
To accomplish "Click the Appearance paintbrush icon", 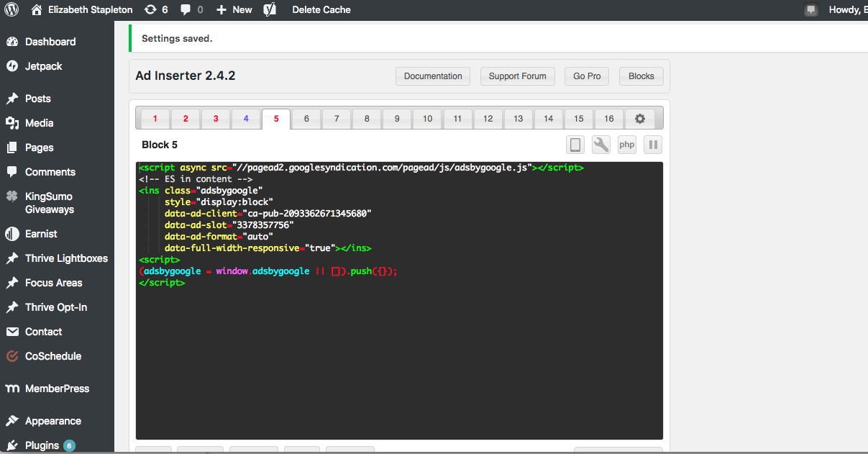I will click(12, 421).
